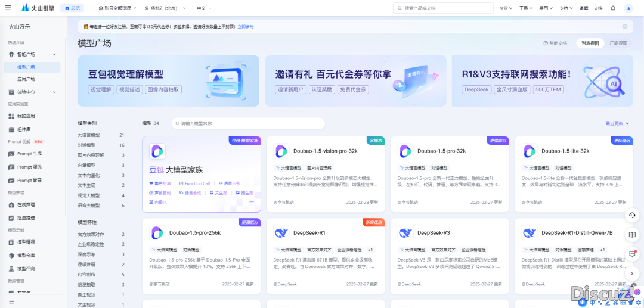Click the 批量推理 icon

point(11,218)
